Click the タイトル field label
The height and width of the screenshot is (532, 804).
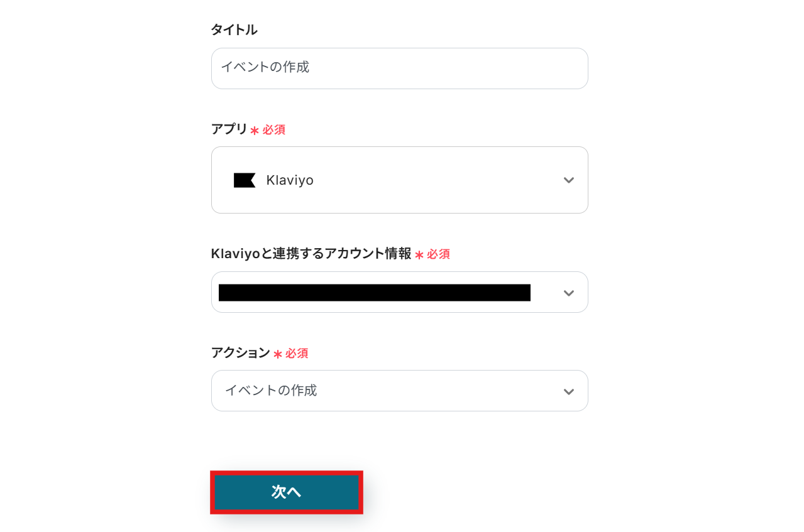pyautogui.click(x=234, y=30)
